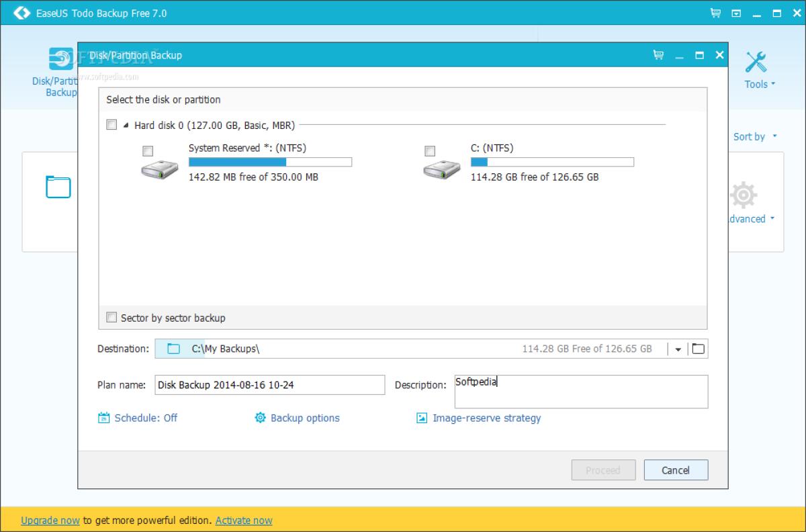Open Backup options via the gear icon
Image resolution: width=806 pixels, height=532 pixels.
coord(260,418)
